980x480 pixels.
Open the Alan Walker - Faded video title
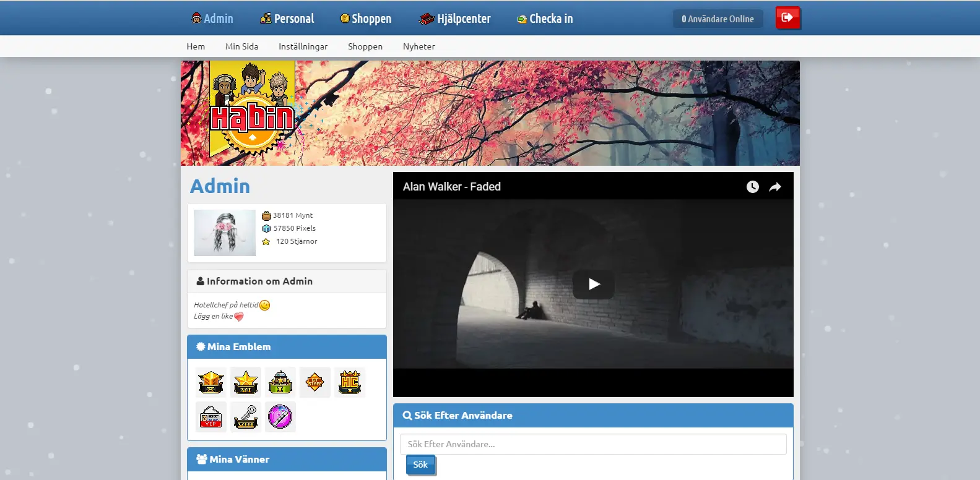click(452, 187)
